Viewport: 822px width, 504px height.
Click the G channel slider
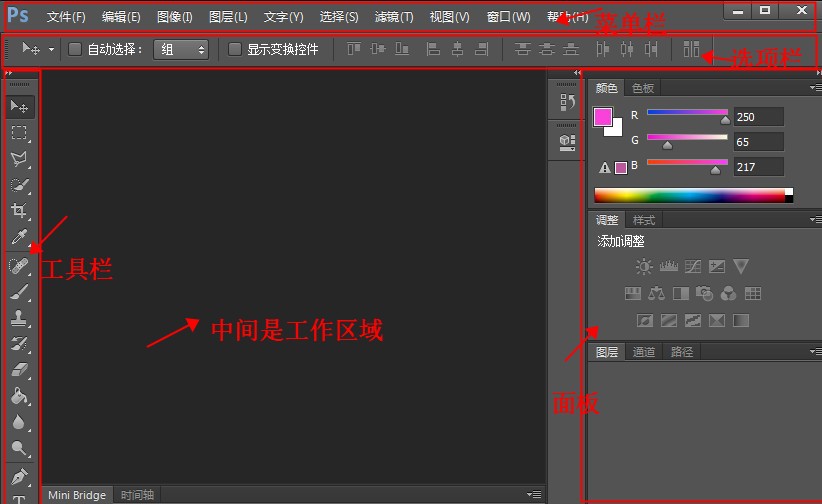pyautogui.click(x=687, y=137)
